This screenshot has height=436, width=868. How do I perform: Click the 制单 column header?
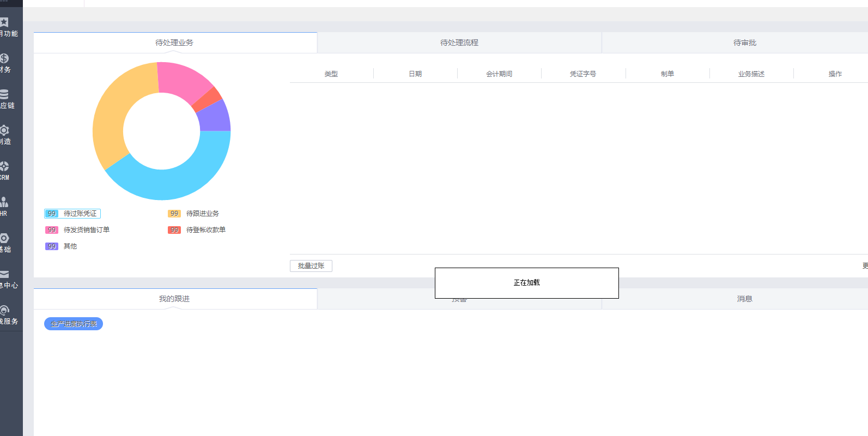tap(667, 74)
